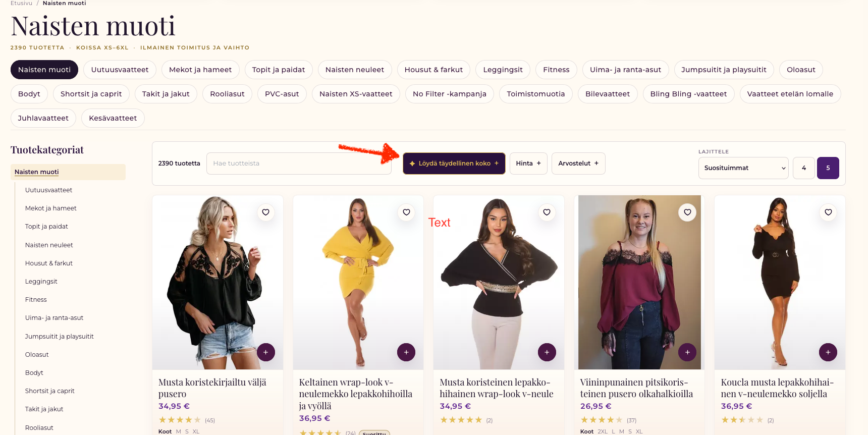Quick-add plus on black wrap-look sweater
The image size is (868, 435).
(547, 352)
